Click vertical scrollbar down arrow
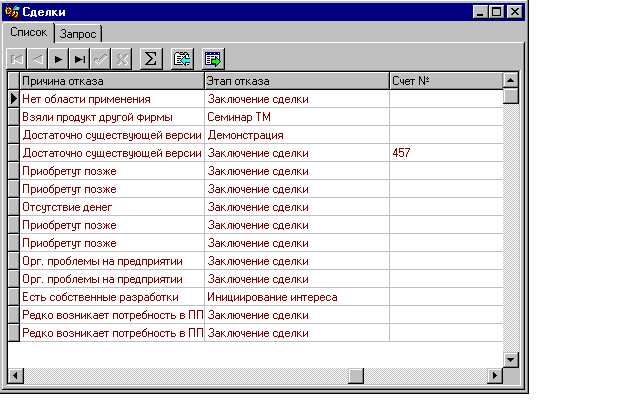This screenshot has height=419, width=628. [x=511, y=360]
